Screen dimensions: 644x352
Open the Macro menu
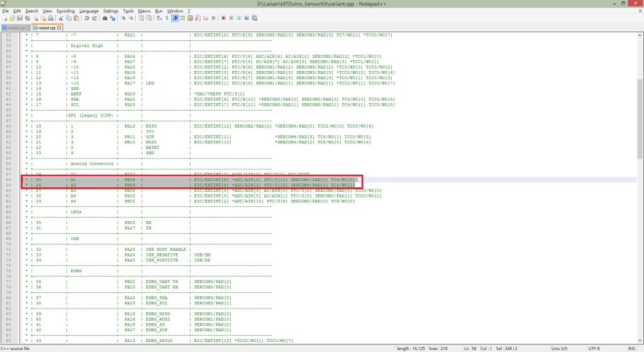(144, 11)
